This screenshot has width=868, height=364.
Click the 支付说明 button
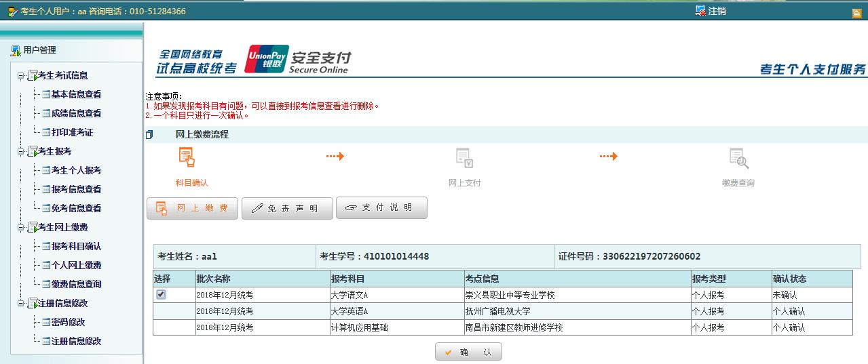(x=381, y=208)
